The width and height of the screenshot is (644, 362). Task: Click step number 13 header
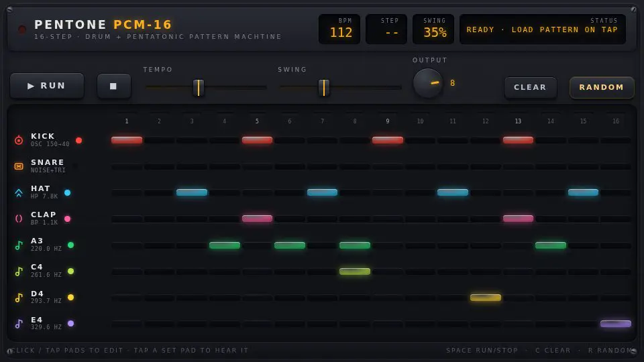[519, 121]
